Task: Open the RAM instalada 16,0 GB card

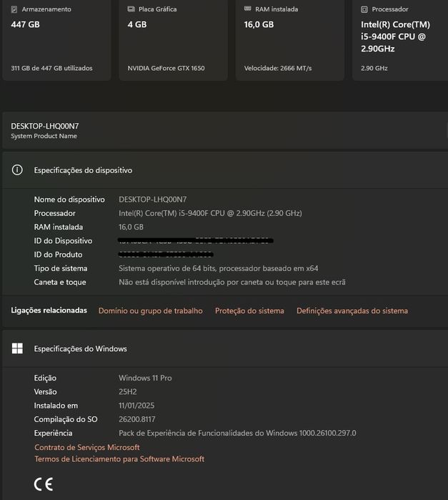Action: 290,39
